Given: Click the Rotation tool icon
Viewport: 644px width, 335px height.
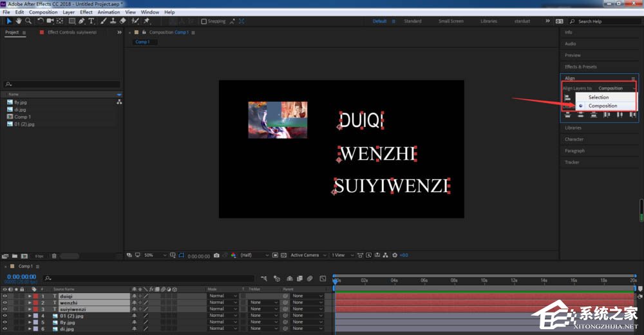Looking at the screenshot, I should [x=40, y=21].
